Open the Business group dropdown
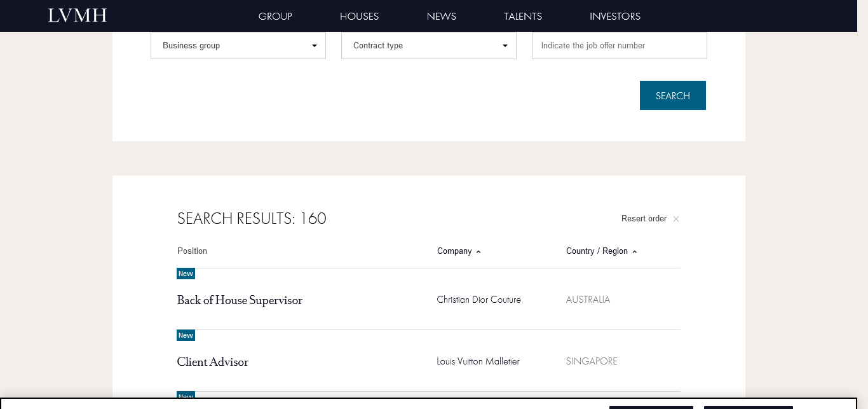The image size is (868, 409). 238,46
